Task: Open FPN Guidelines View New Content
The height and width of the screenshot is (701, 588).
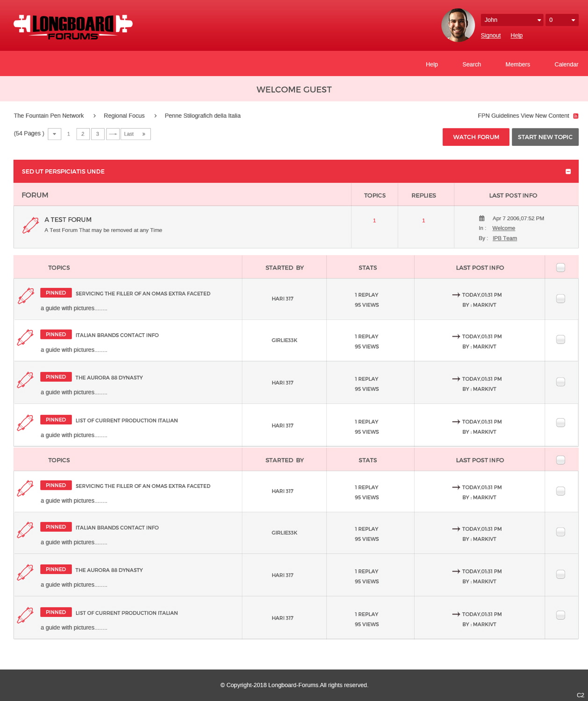Action: click(523, 116)
